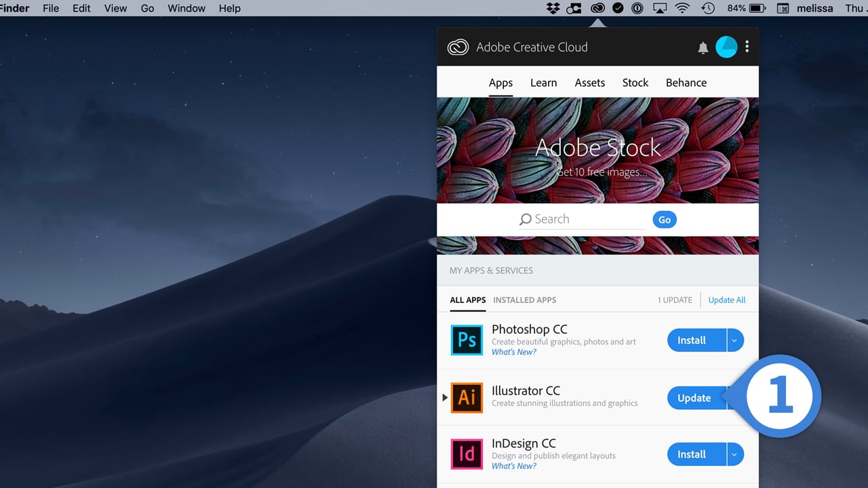Click the Illustrator CC title text
The height and width of the screenshot is (488, 868).
click(526, 390)
